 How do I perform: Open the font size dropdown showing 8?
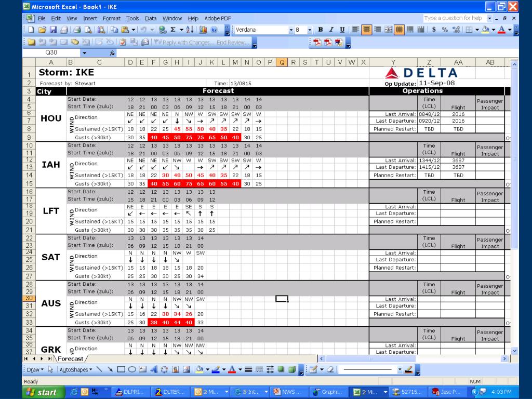point(310,30)
